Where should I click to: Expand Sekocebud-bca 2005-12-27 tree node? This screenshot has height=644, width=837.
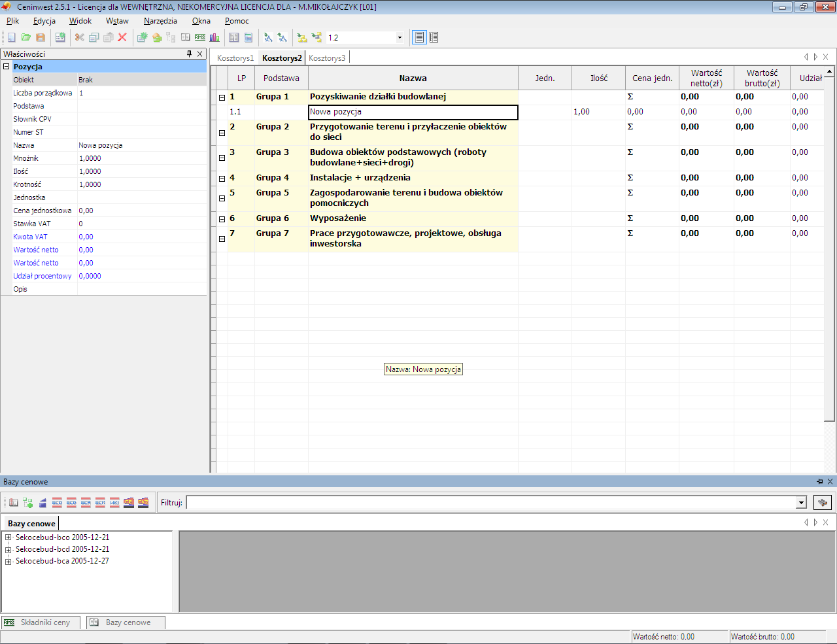coord(9,561)
